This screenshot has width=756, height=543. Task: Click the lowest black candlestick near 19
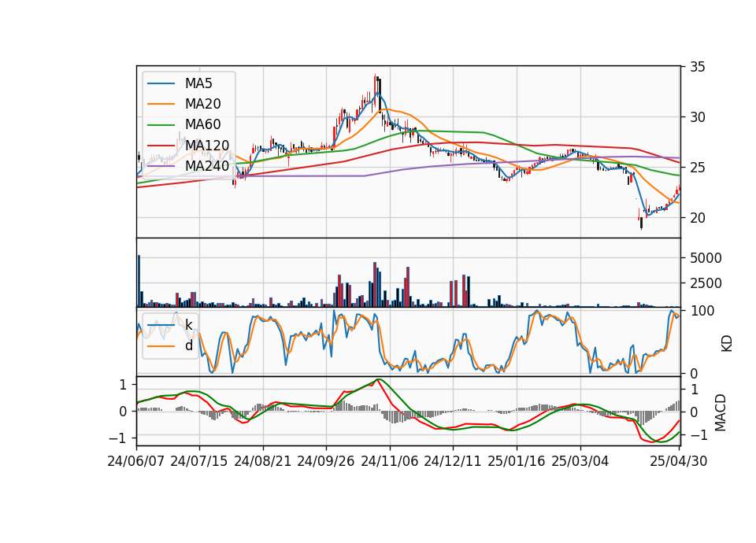641,223
